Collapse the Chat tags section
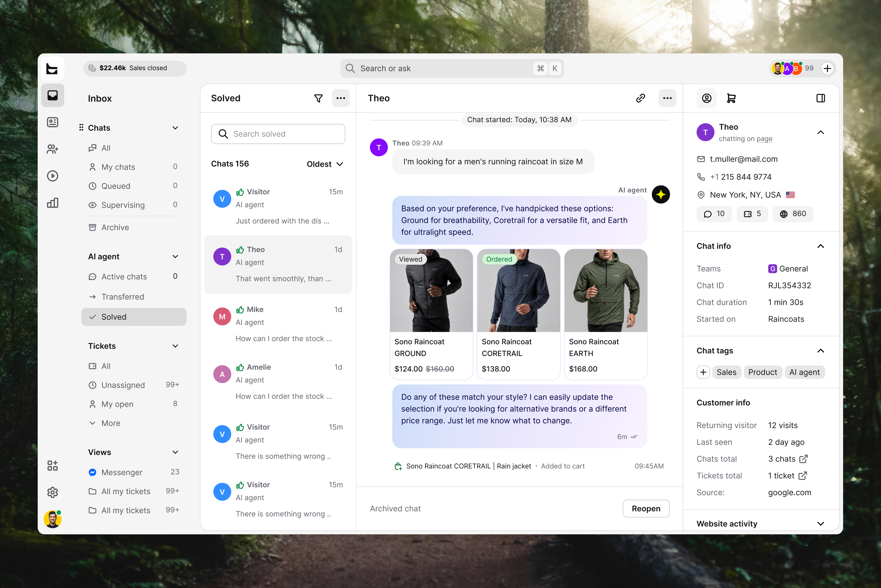 [x=821, y=351]
